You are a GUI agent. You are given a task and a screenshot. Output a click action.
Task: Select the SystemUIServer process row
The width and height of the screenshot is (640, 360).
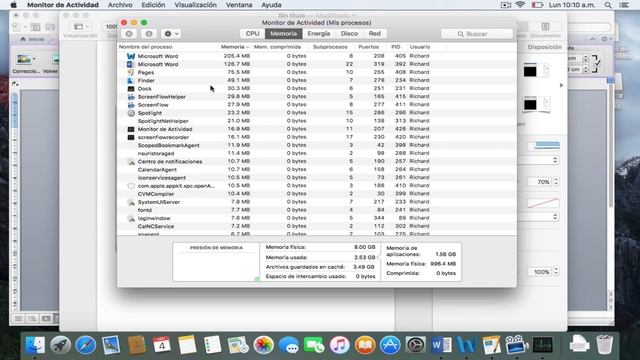coord(317,202)
